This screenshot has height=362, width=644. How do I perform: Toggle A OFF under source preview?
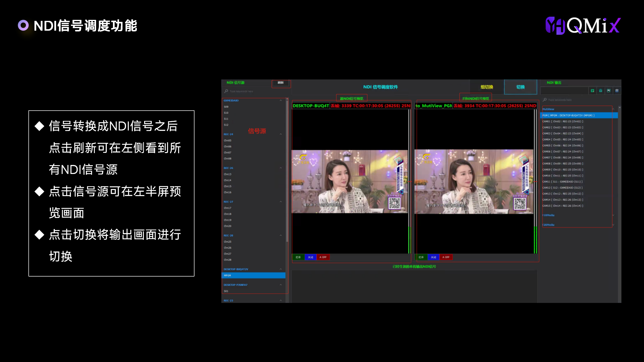(323, 257)
